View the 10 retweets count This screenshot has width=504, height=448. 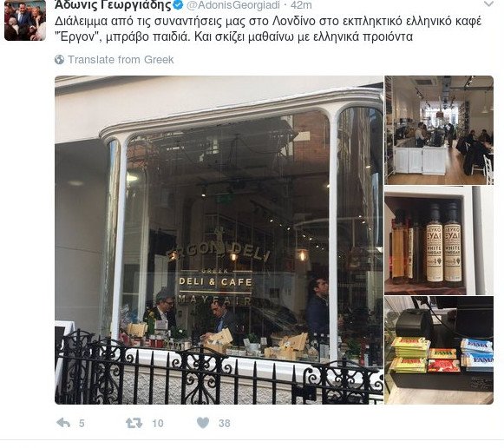click(158, 423)
